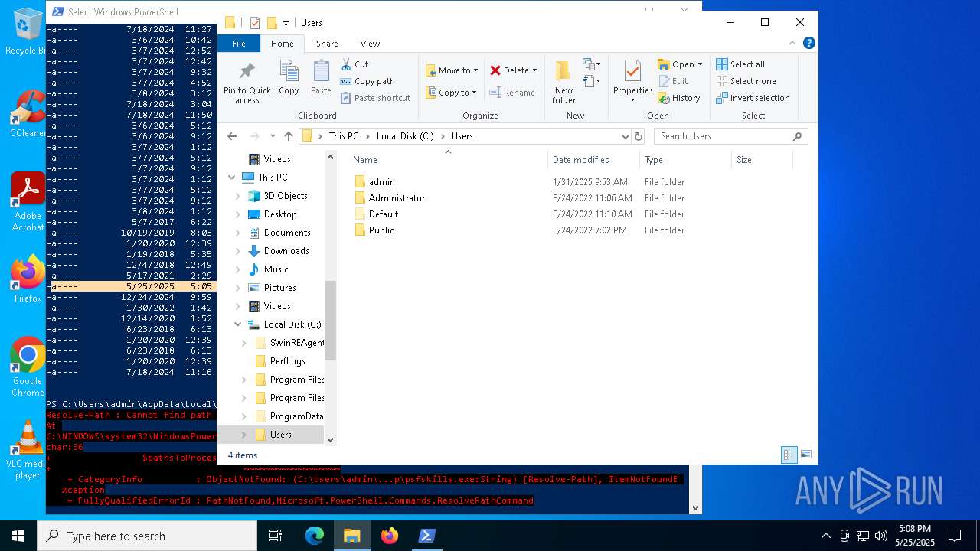Expand Users folder in tree
Image resolution: width=980 pixels, height=551 pixels.
tap(243, 435)
